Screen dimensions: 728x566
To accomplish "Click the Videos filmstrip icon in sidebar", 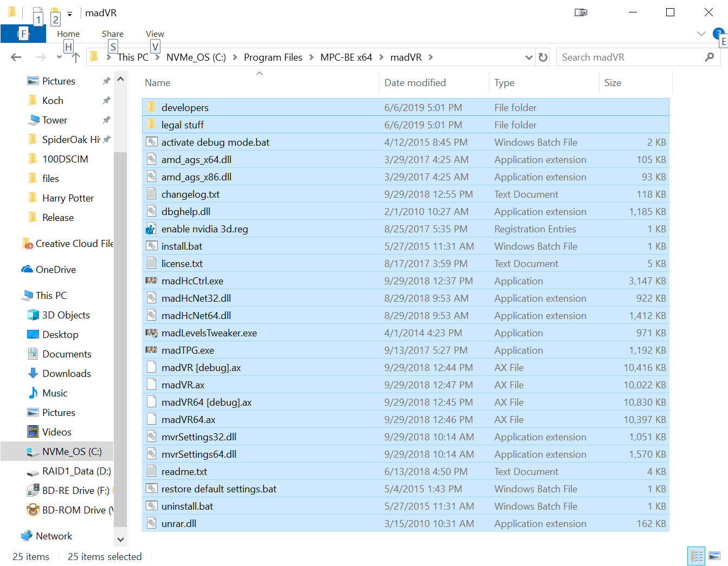I will click(x=33, y=432).
